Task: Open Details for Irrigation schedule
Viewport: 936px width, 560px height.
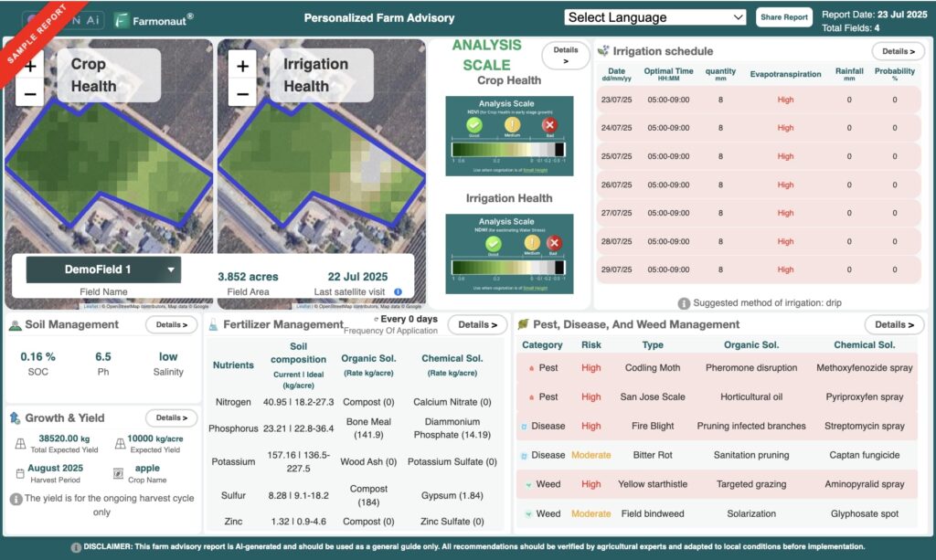Action: pos(898,52)
